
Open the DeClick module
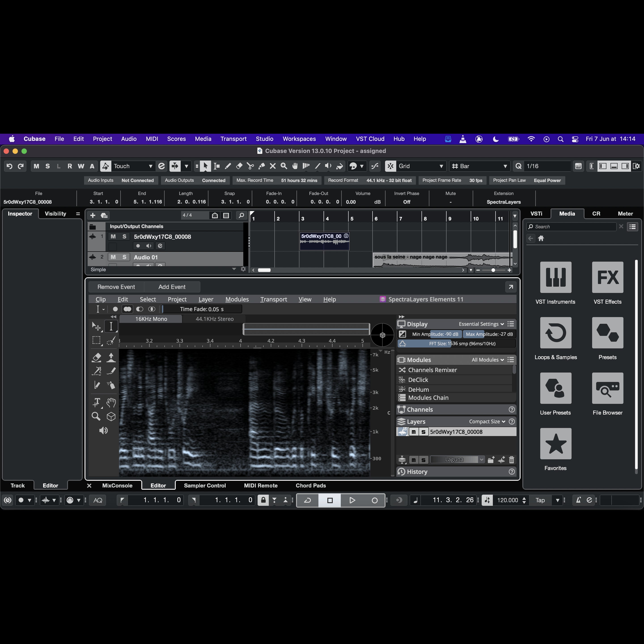454,380
